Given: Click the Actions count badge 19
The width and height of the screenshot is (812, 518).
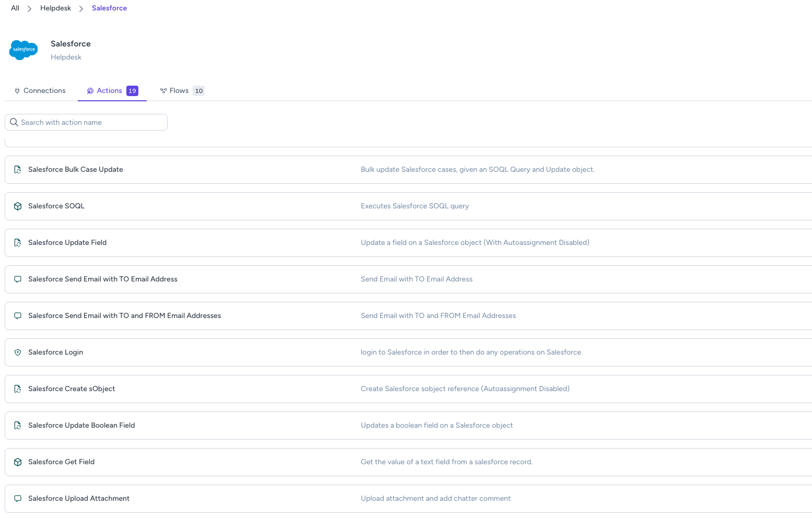Looking at the screenshot, I should pos(133,91).
